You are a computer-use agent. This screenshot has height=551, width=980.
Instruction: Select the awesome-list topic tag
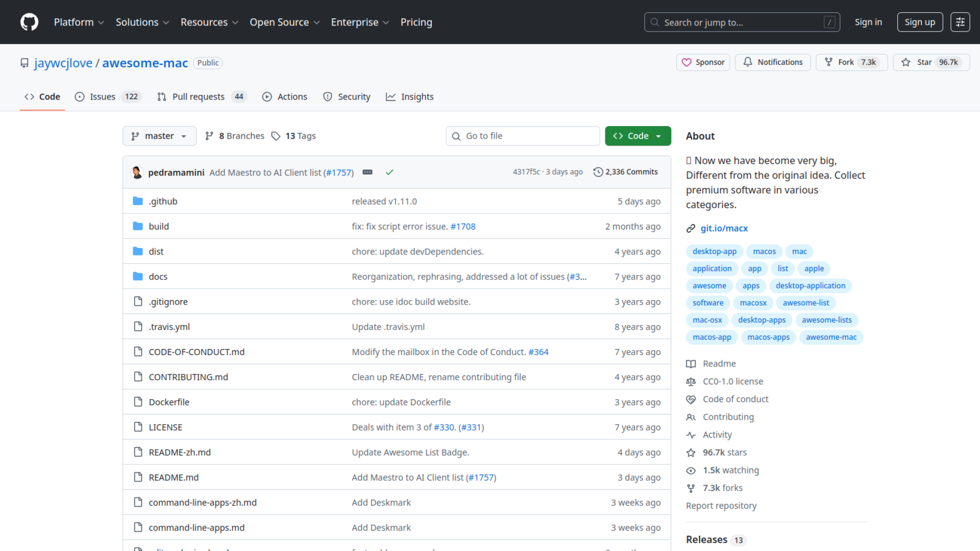[806, 303]
